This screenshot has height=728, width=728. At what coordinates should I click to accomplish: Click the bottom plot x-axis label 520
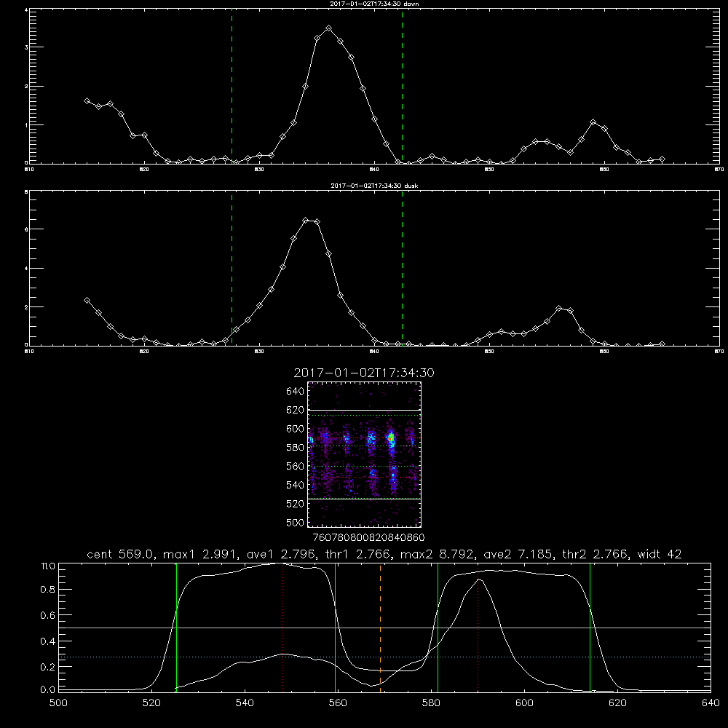point(151,703)
